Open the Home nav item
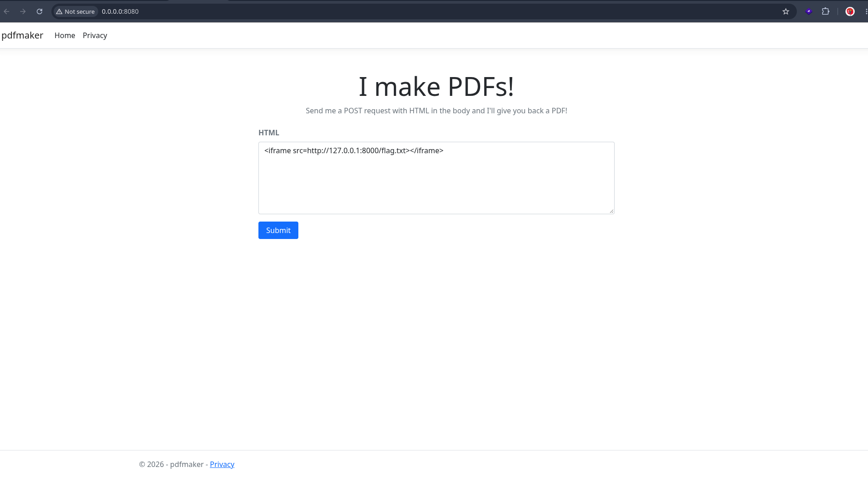Viewport: 868px width, 478px height. coord(65,35)
